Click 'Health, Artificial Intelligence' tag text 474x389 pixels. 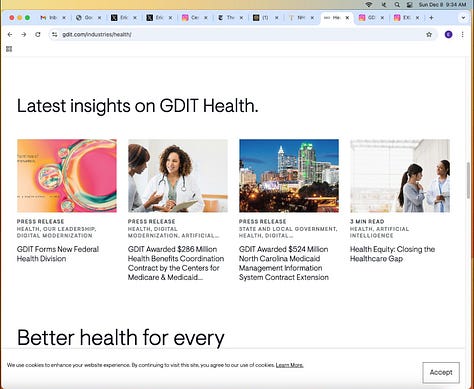pyautogui.click(x=379, y=232)
